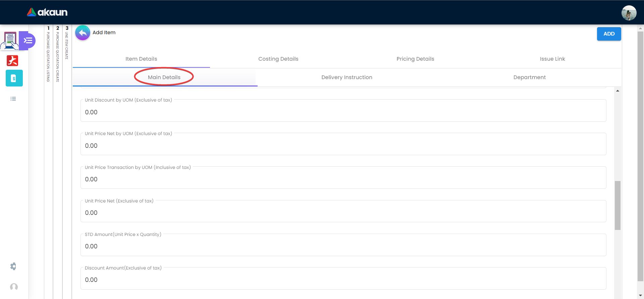Click the Discount Amount (Exclusive of tax) field
Viewport: 644px width, 299px height.
coord(343,279)
